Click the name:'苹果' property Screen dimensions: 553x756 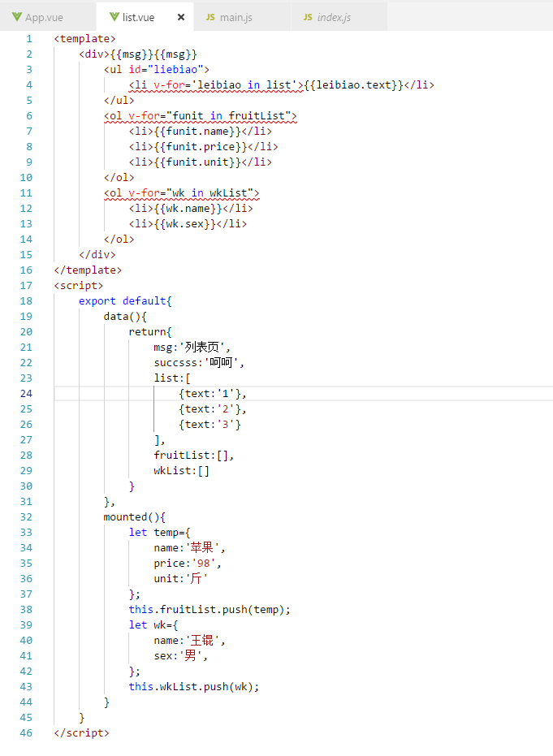click(189, 547)
